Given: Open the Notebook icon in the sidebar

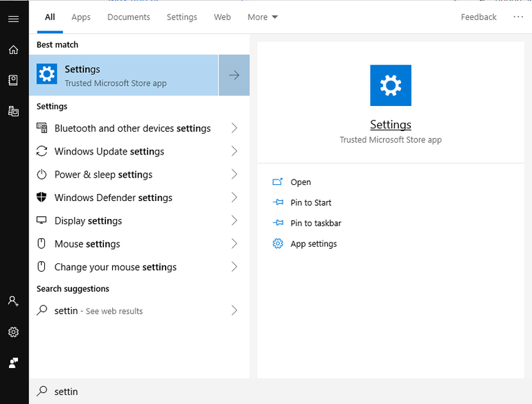Looking at the screenshot, I should [x=13, y=80].
